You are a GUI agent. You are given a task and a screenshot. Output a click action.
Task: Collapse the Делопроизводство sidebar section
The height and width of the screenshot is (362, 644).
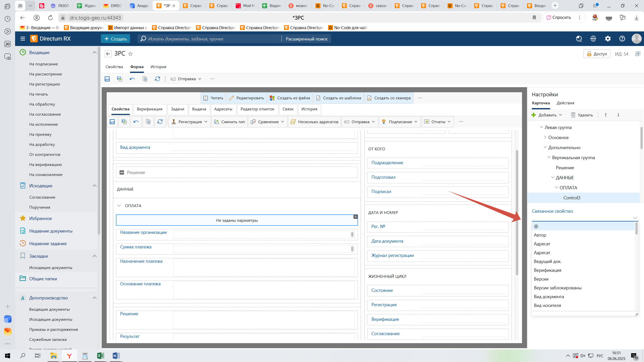[x=95, y=298]
